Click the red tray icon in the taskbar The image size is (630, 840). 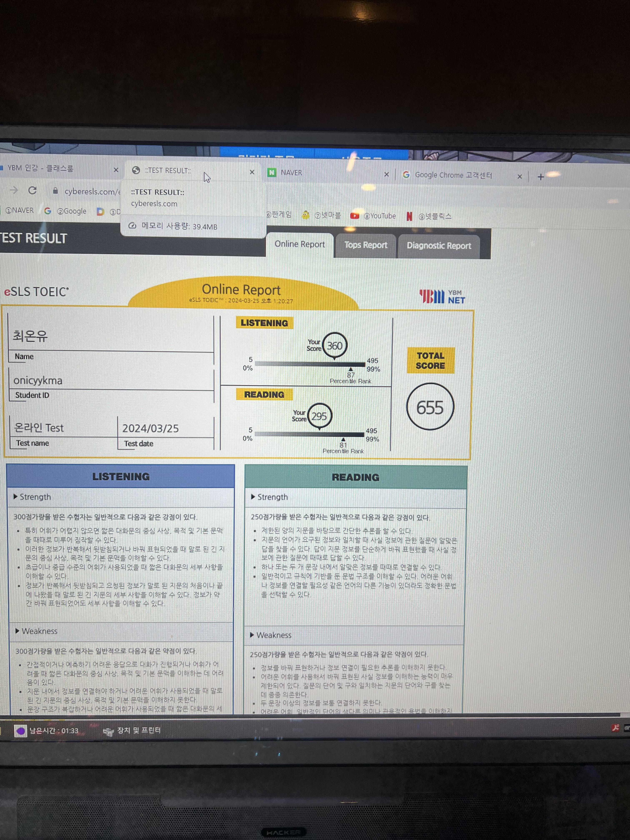pyautogui.click(x=616, y=728)
